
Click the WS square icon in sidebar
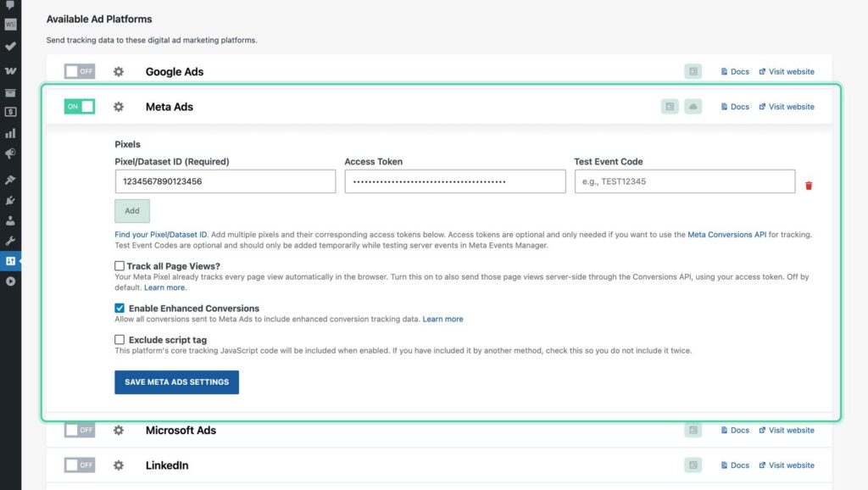[10, 25]
